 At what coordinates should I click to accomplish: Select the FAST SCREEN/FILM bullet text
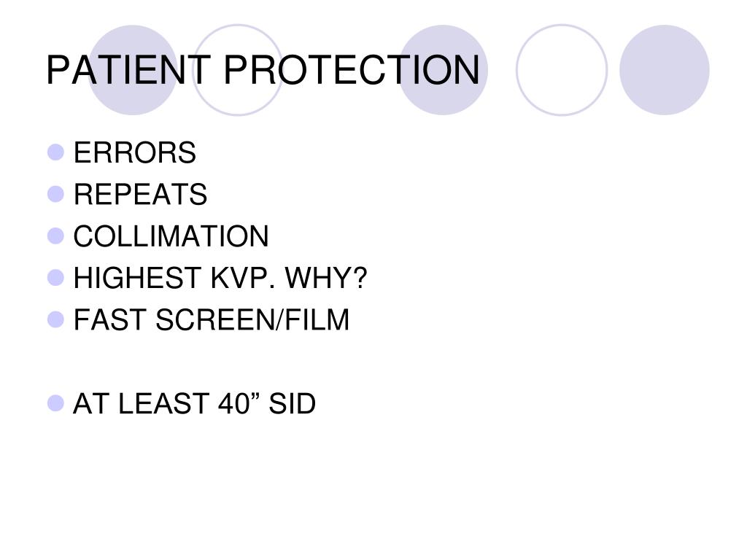pos(212,319)
